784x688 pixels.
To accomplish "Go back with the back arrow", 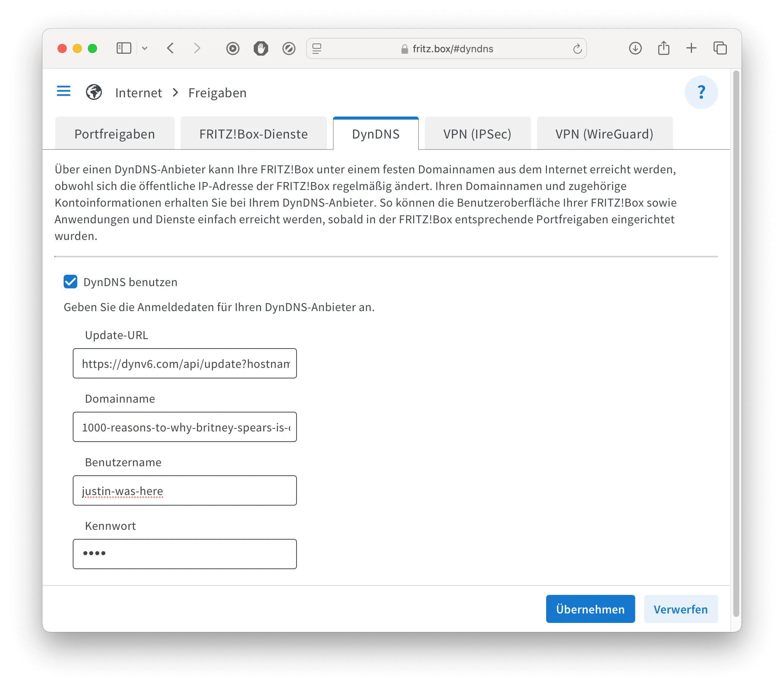I will tap(171, 48).
